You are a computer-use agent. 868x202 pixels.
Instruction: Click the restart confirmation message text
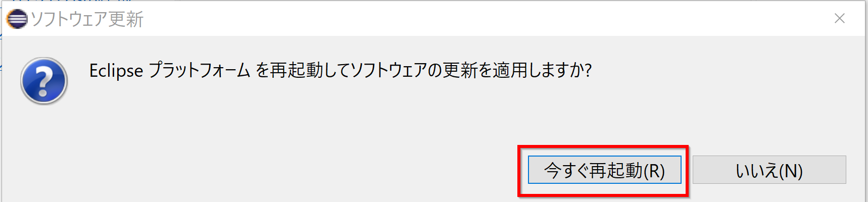340,70
